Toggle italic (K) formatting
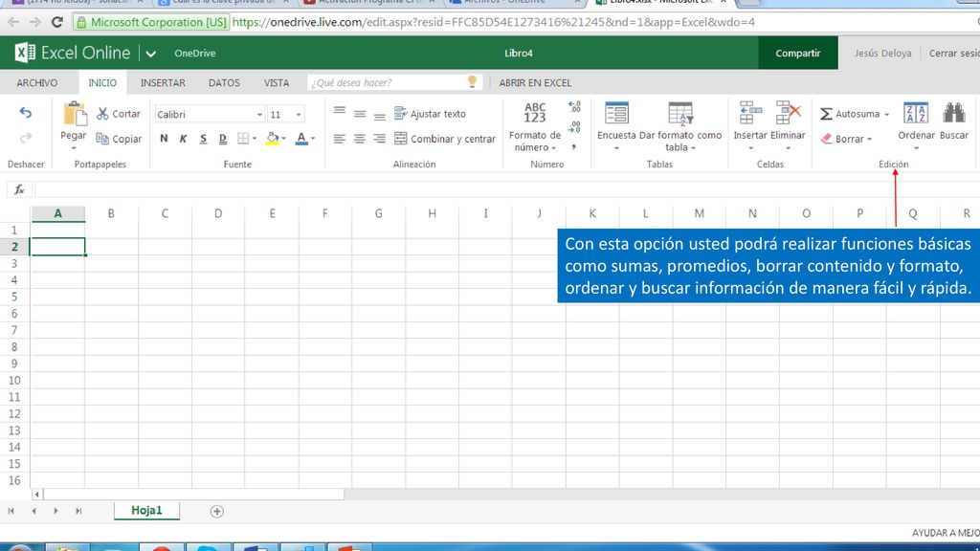This screenshot has height=551, width=980. point(183,138)
